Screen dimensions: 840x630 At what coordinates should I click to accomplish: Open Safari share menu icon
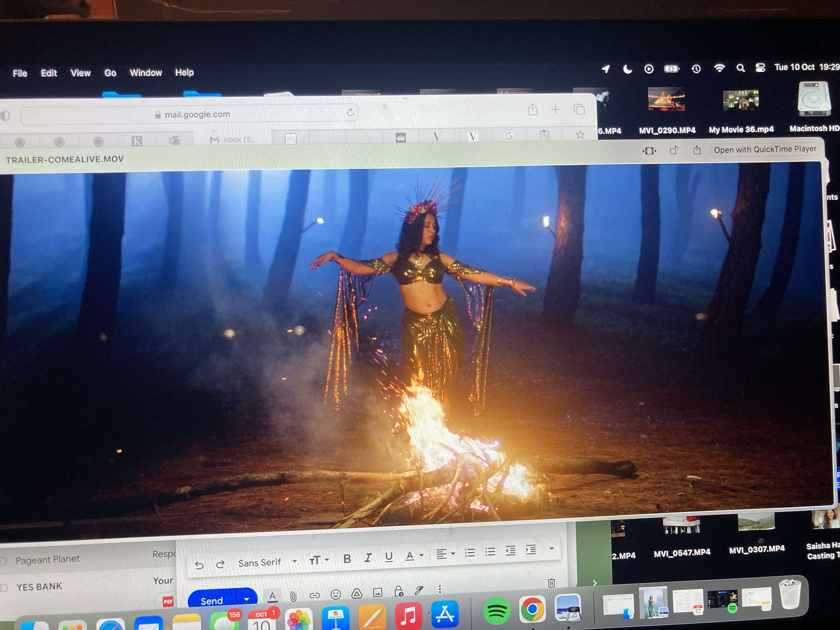tap(533, 110)
